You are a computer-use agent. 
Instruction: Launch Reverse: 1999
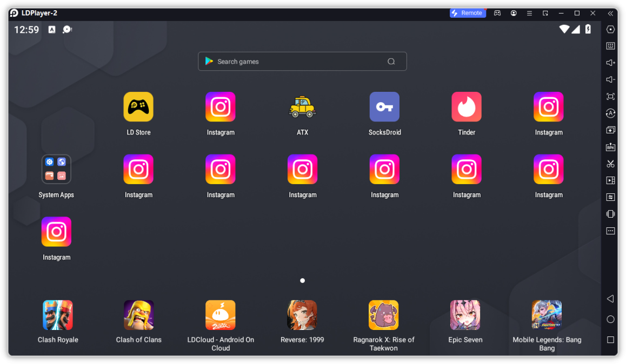click(x=302, y=315)
